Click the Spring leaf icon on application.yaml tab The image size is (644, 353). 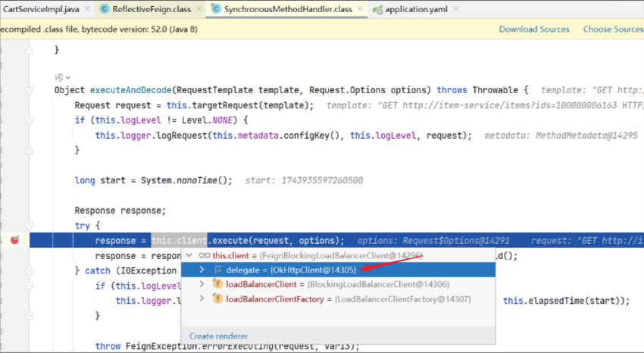[377, 9]
